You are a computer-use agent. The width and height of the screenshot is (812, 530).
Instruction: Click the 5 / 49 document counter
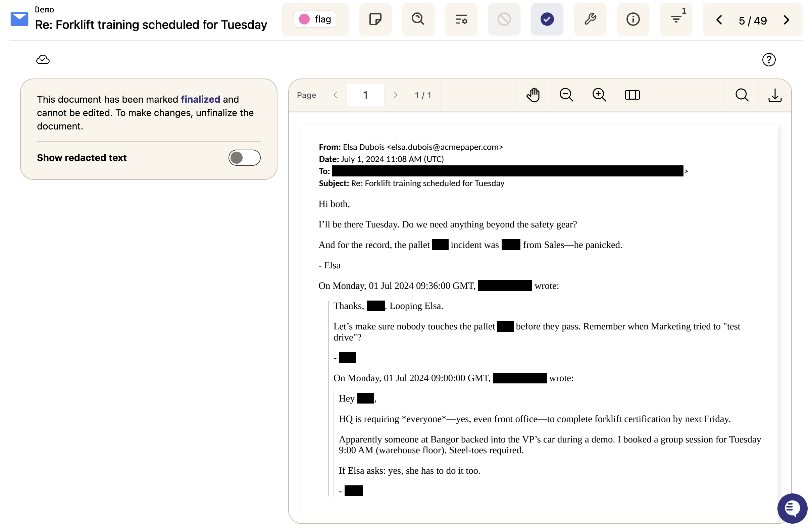point(753,20)
